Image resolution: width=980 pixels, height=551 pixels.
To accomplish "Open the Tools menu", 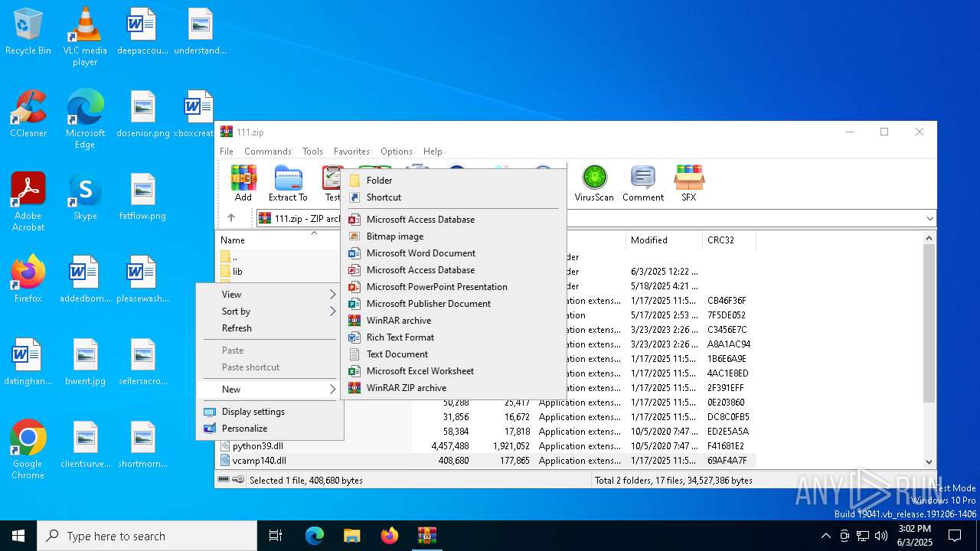I will (312, 152).
